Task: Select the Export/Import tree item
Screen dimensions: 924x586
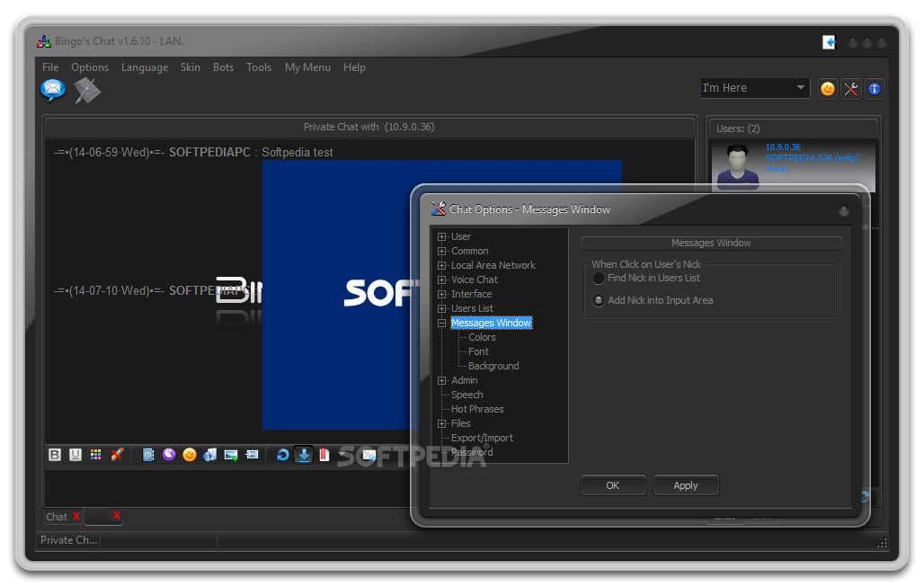Action: tap(482, 438)
